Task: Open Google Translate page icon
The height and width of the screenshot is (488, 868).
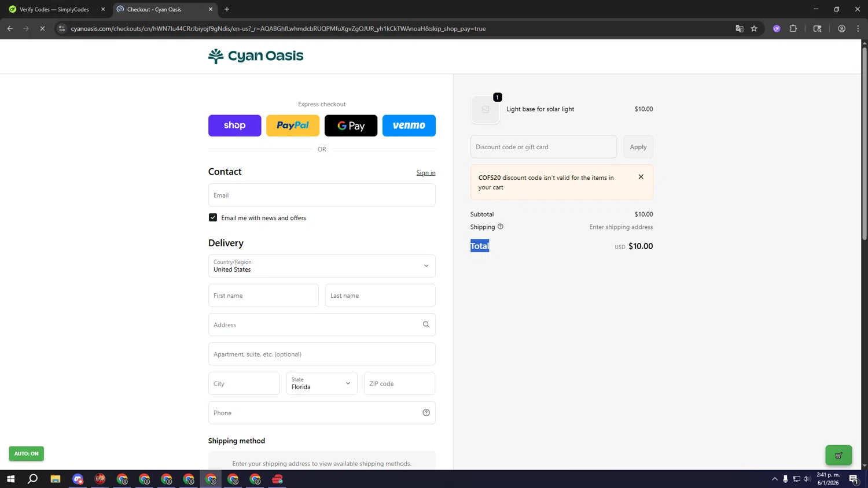Action: [740, 28]
